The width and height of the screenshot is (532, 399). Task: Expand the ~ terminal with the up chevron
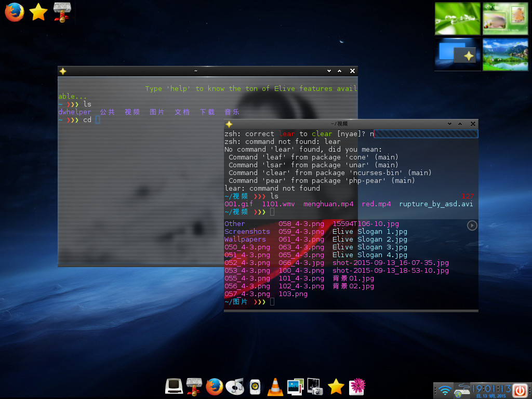click(x=339, y=71)
